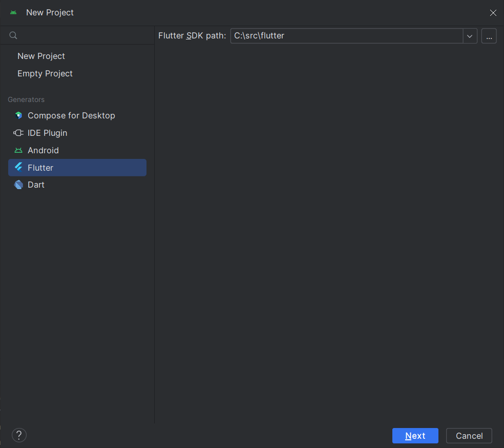Click the Flutter logo icon
The width and height of the screenshot is (504, 448).
pos(18,167)
